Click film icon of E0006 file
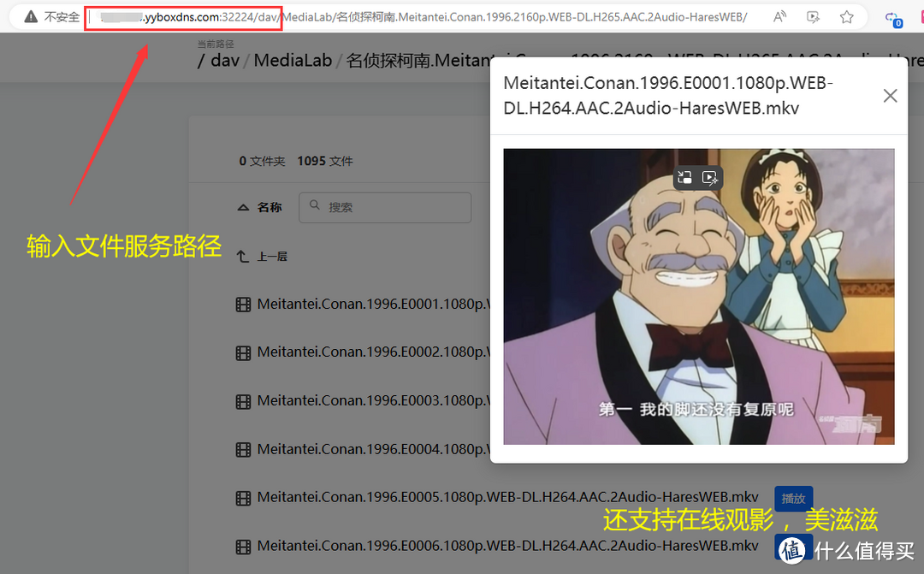Image resolution: width=924 pixels, height=574 pixels. (x=243, y=547)
